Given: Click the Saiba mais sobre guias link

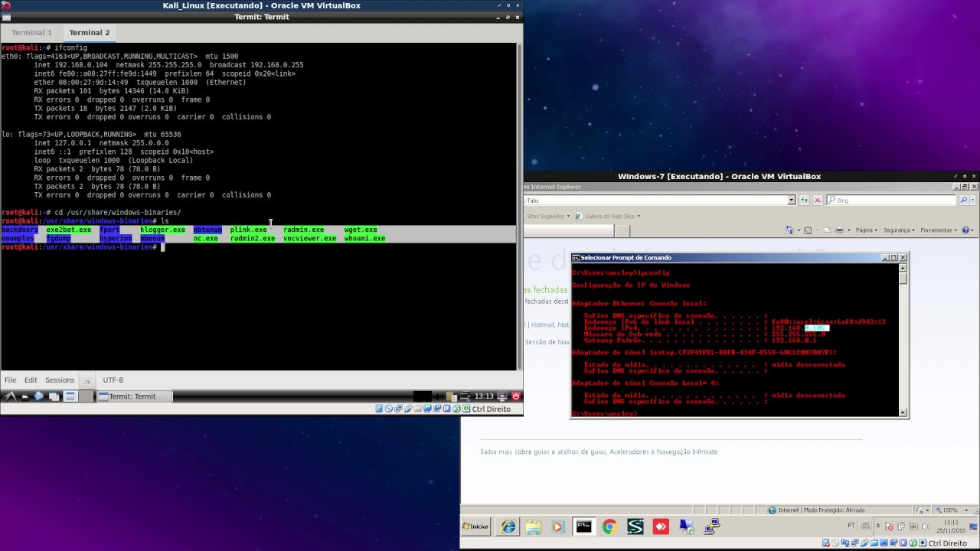Looking at the screenshot, I should 599,452.
